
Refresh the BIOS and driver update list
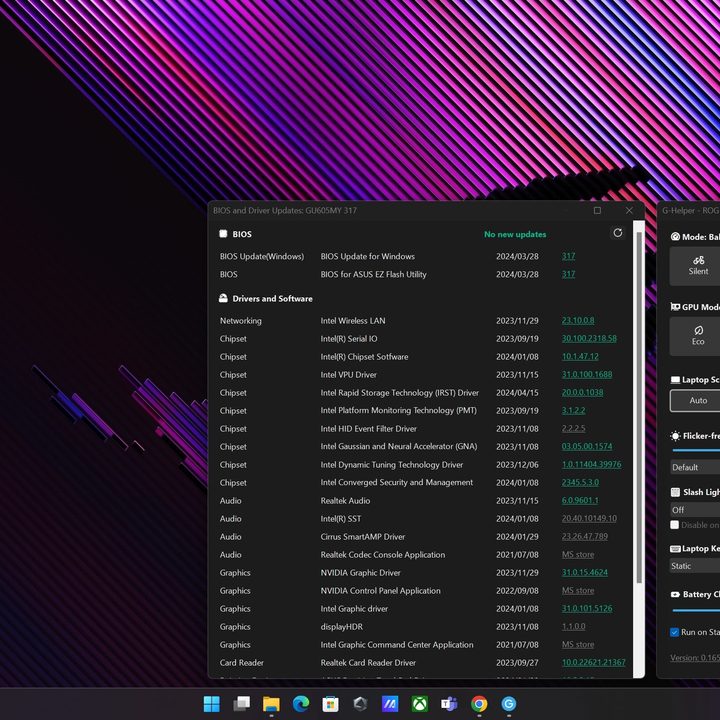(618, 233)
